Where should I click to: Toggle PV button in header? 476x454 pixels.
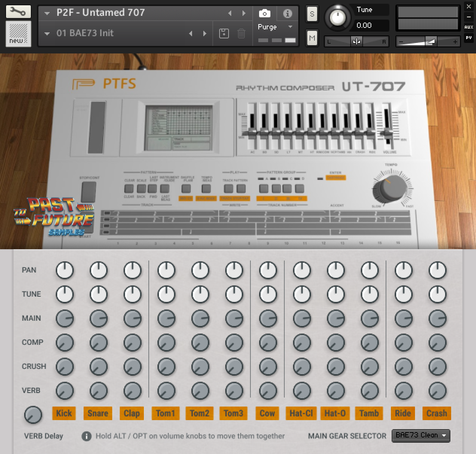468,38
